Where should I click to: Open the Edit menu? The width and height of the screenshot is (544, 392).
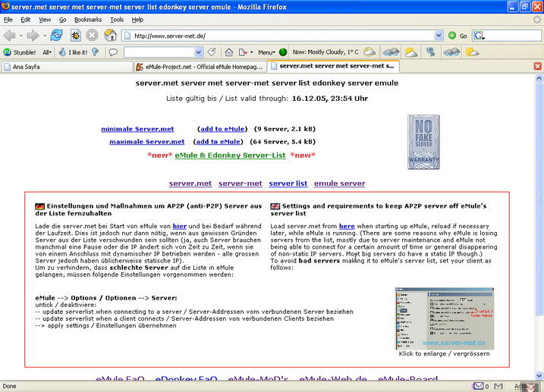coord(25,20)
